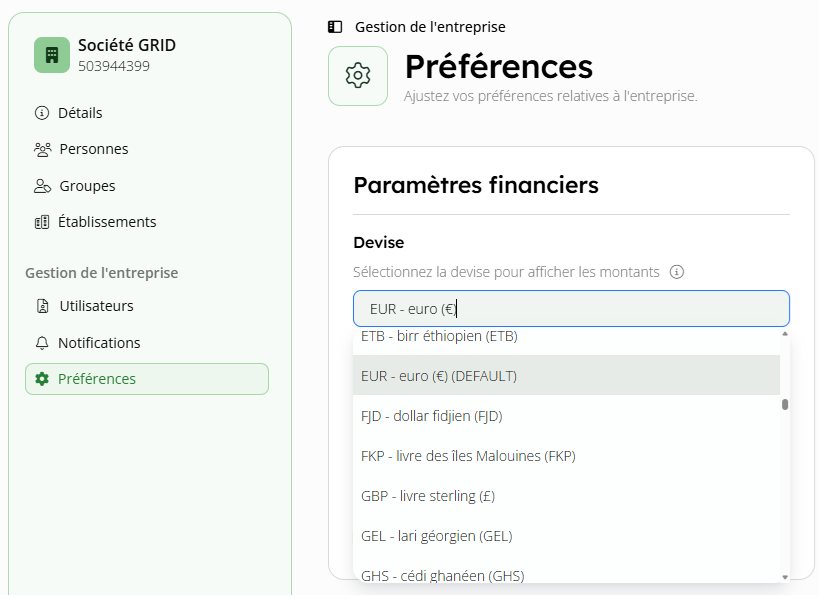Click the Groupes icon in sidebar
The height and width of the screenshot is (599, 819).
pyautogui.click(x=42, y=186)
